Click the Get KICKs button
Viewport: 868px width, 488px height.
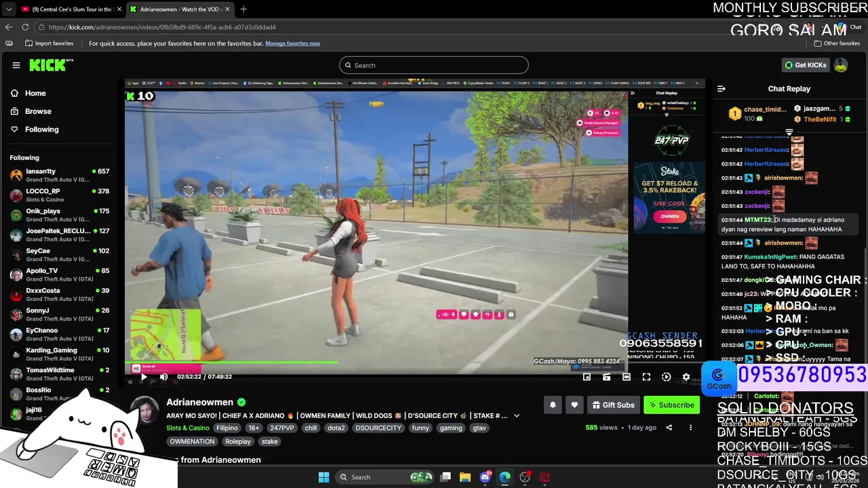[x=805, y=65]
